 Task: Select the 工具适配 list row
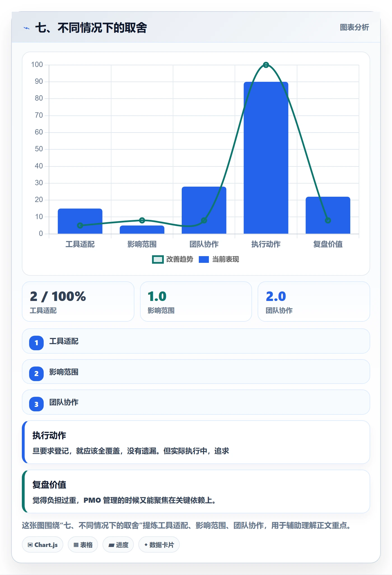pyautogui.click(x=196, y=341)
